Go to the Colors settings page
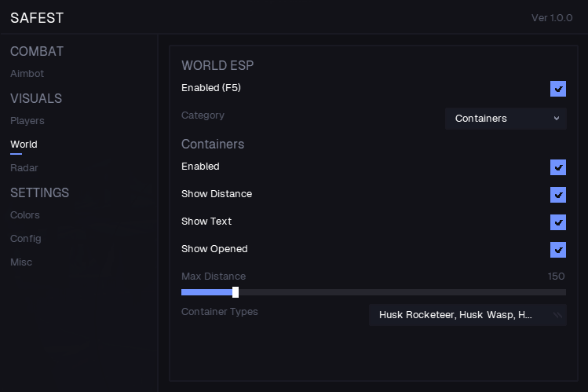588x392 pixels. pos(25,215)
